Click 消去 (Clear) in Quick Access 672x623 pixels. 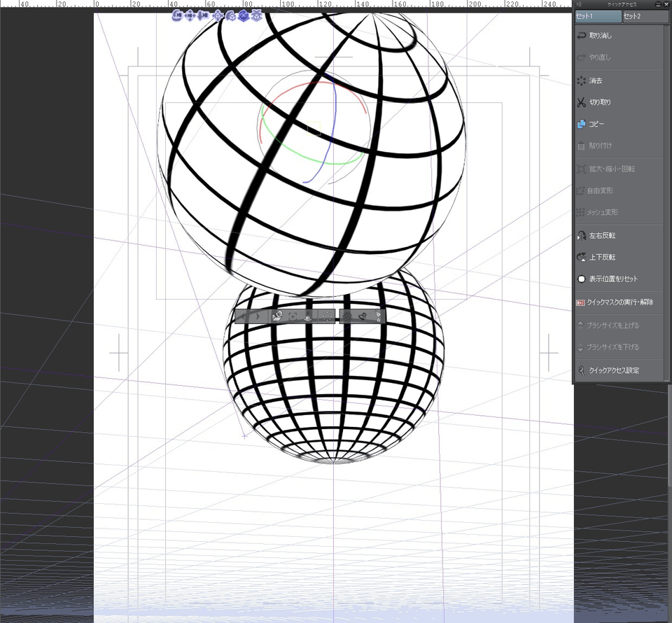click(619, 80)
